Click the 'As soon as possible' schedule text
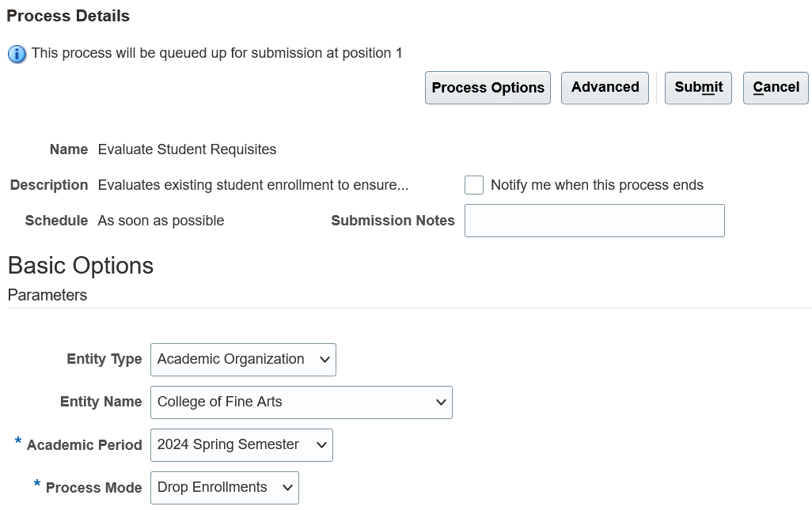812x510 pixels. point(161,221)
